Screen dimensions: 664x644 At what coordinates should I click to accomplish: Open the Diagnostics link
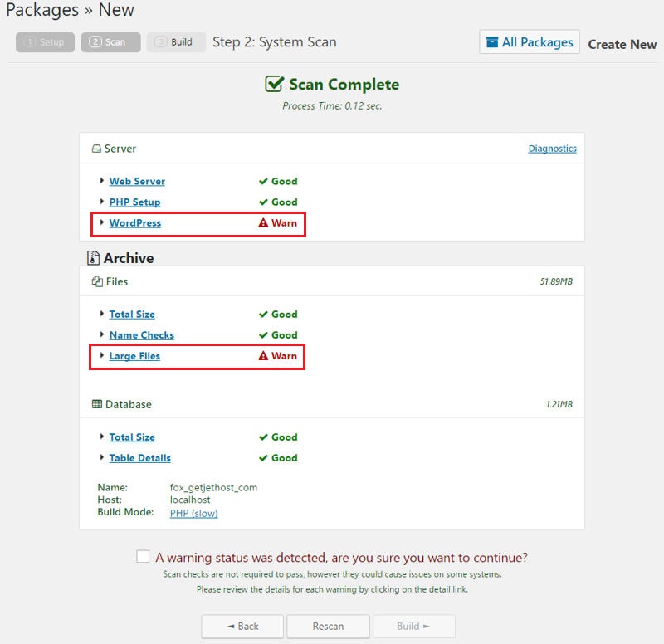552,149
